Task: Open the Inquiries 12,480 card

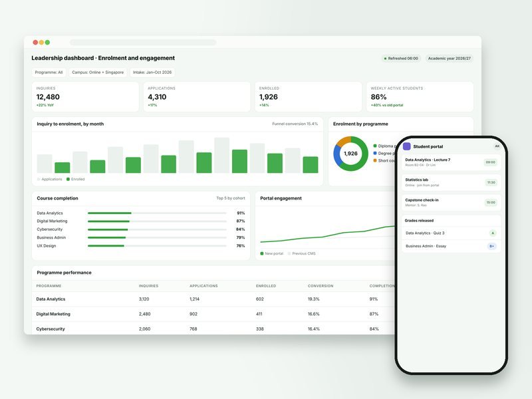Action: (x=85, y=96)
